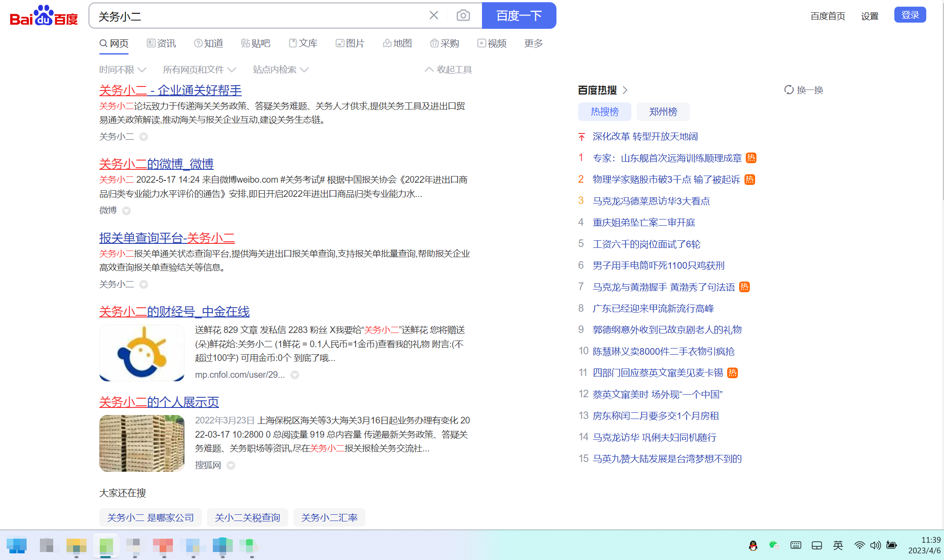The image size is (944, 560).
Task: Open result 报关单查询平台-关务小二
Action: click(x=167, y=238)
